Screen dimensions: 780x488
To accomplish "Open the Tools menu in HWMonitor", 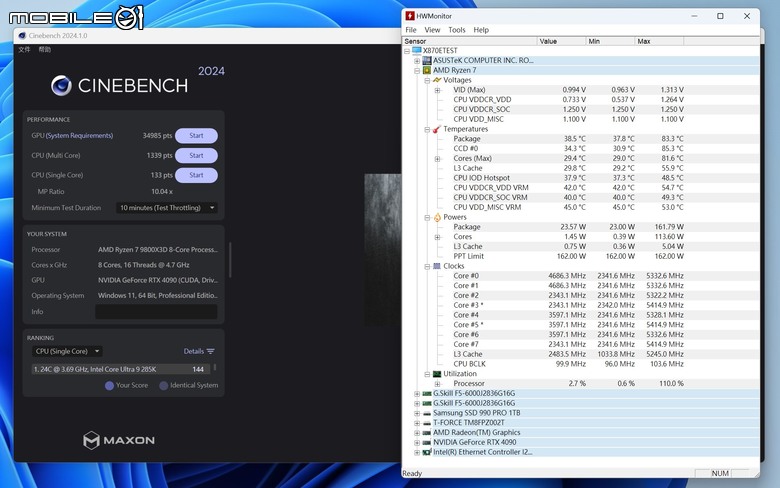I will [457, 30].
